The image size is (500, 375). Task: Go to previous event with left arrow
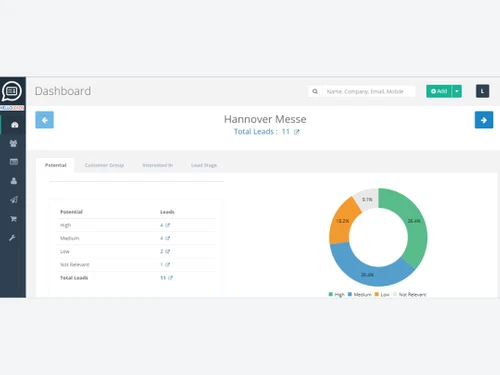tap(44, 120)
